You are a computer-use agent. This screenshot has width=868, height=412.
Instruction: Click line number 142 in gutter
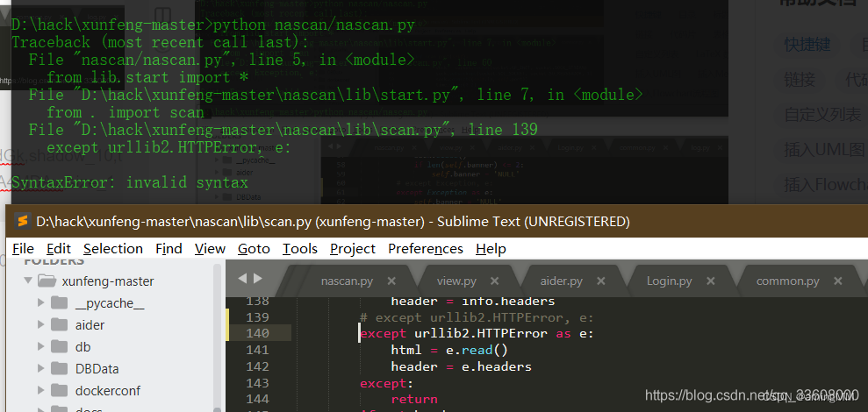tap(258, 366)
